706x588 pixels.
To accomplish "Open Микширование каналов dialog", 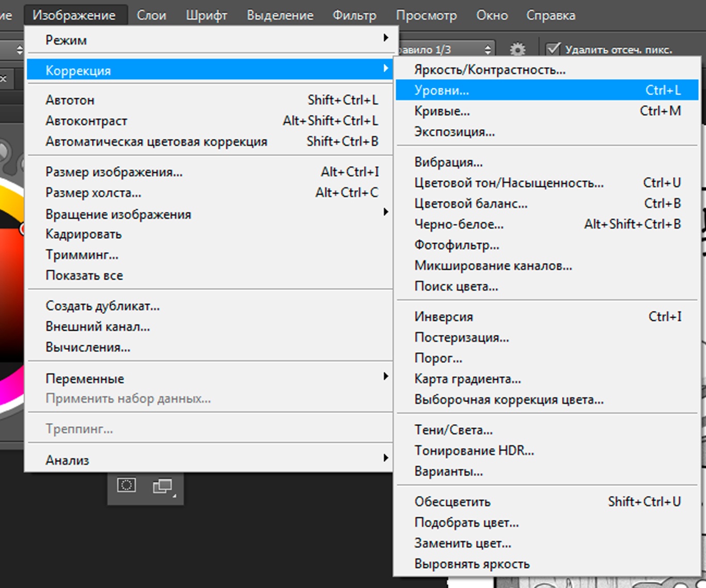I will pyautogui.click(x=547, y=266).
